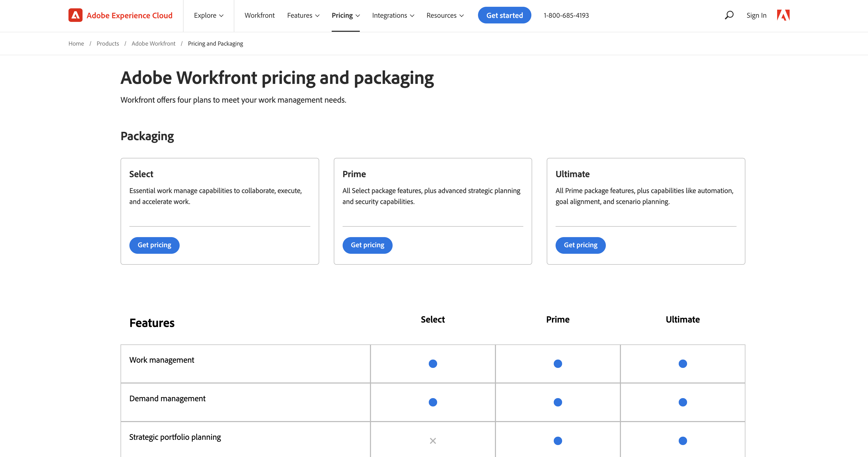Click the Ultimate dot for Demand management

(683, 402)
